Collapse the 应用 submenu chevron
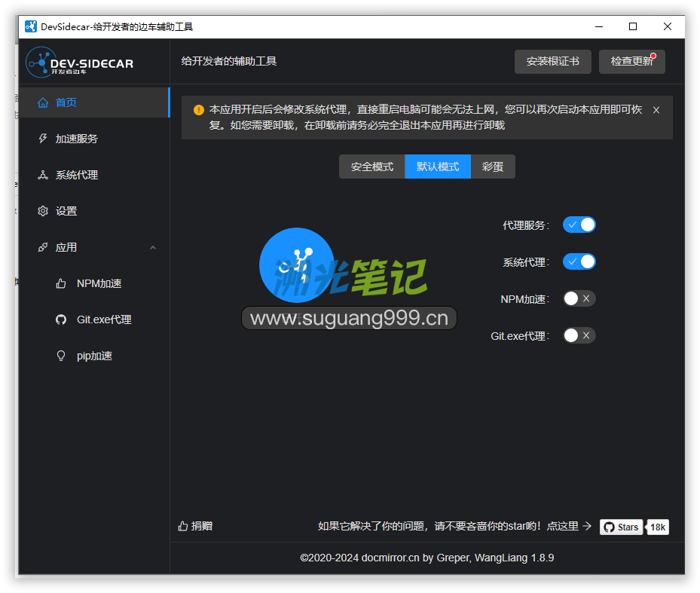Screen dimensions: 700x593 coord(153,247)
